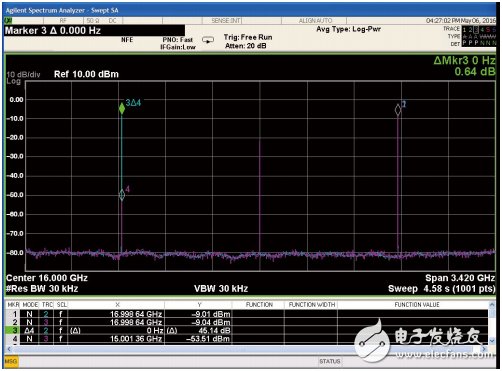This screenshot has height=371, width=502.
Task: Click the green 0.64 dB readout
Action: coord(475,71)
